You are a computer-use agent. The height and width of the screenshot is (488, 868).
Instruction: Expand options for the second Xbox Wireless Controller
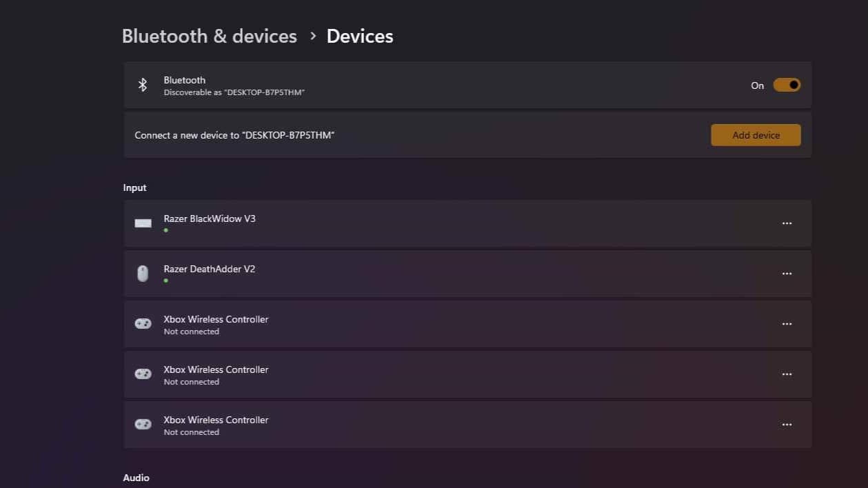[787, 374]
